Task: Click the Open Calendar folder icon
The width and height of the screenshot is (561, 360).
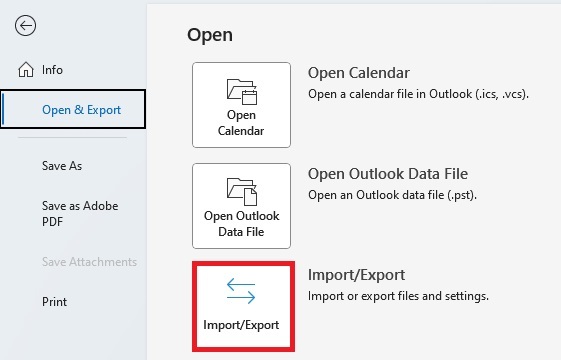Action: pos(242,92)
